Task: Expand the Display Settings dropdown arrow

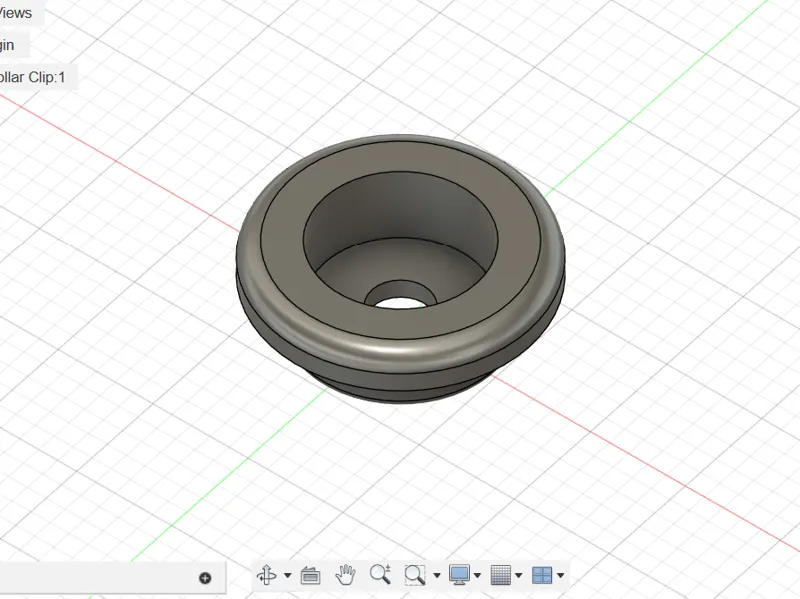Action: [477, 576]
